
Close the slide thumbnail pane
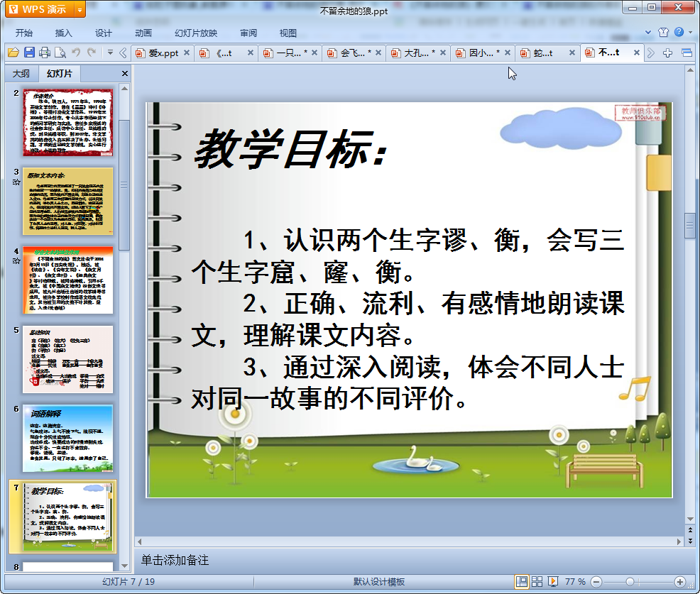tap(125, 74)
